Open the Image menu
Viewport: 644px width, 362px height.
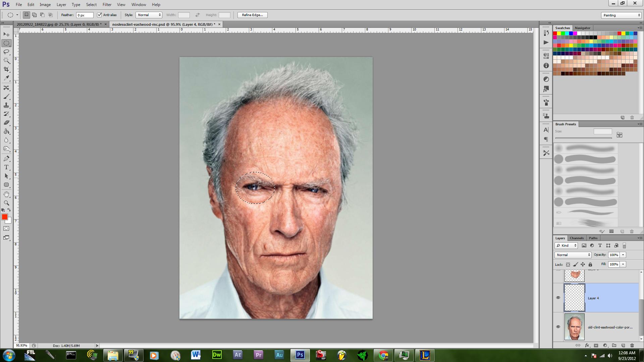tap(45, 5)
